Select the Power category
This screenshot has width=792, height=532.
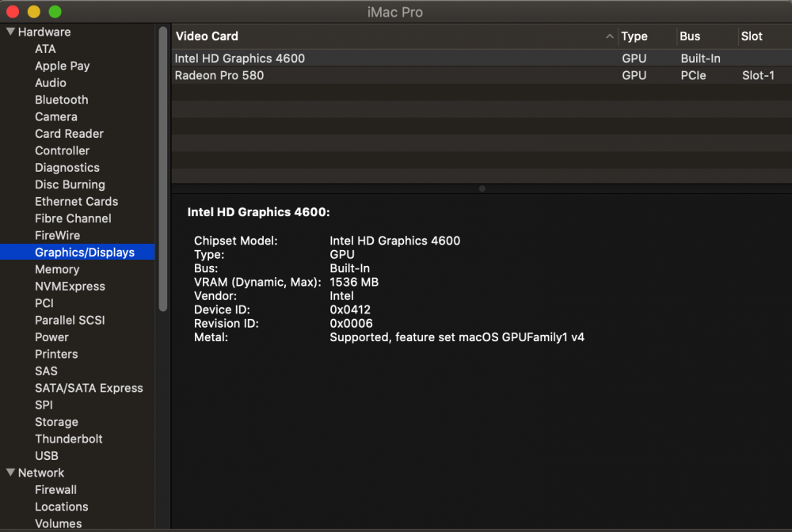[x=51, y=336]
